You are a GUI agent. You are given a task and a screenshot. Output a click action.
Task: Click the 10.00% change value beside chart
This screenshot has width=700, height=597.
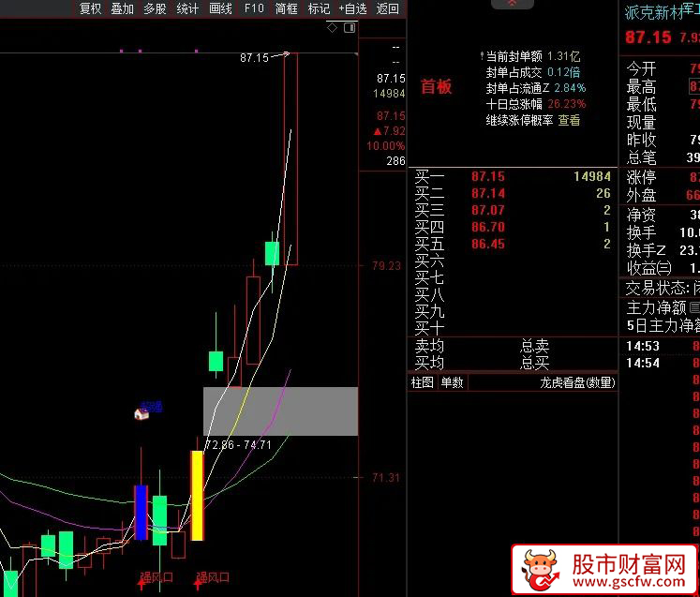coord(386,146)
